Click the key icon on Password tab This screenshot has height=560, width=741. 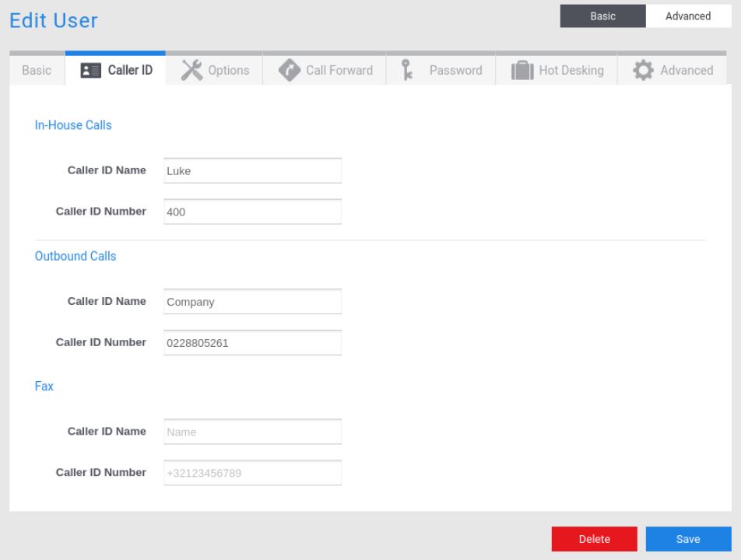(405, 70)
